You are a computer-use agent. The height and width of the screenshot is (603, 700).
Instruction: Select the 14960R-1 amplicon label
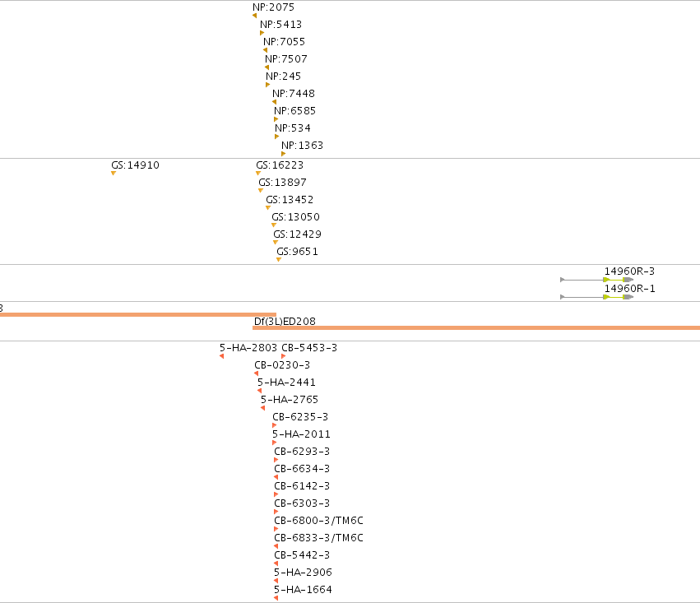point(629,289)
